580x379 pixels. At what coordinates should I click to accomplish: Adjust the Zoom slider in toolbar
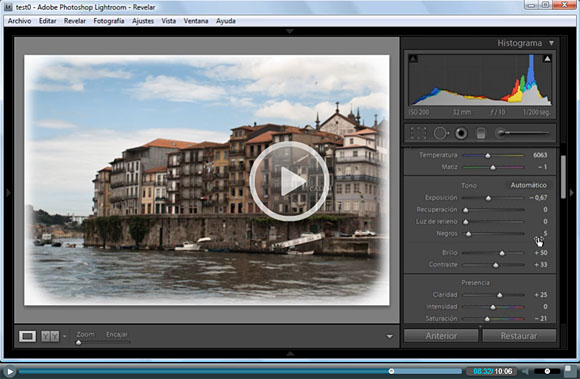pyautogui.click(x=78, y=342)
